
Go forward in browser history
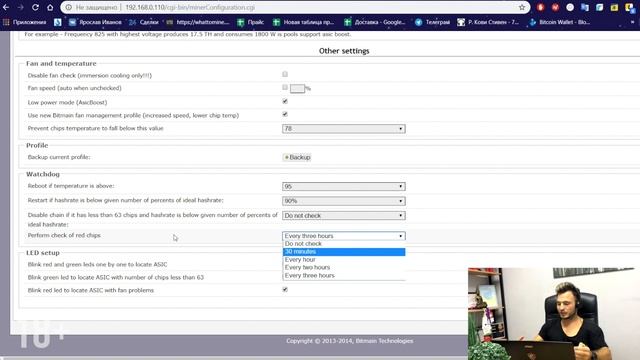coord(20,7)
